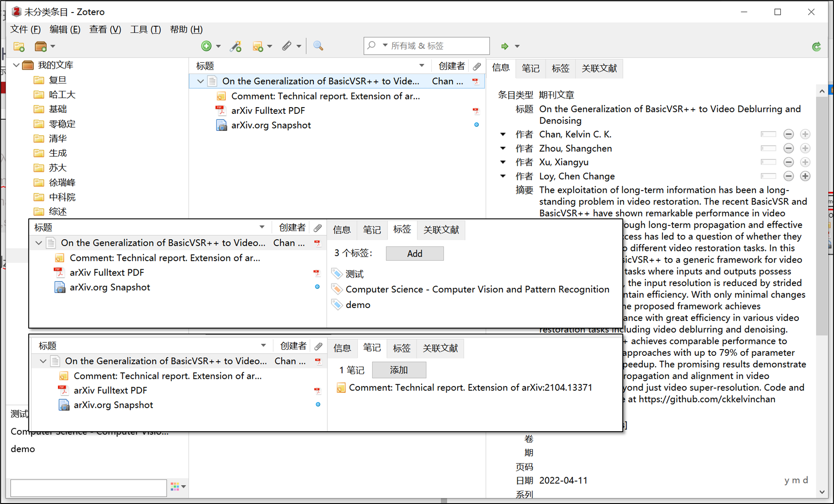Click the demo tag icon in tags panel

(x=337, y=305)
